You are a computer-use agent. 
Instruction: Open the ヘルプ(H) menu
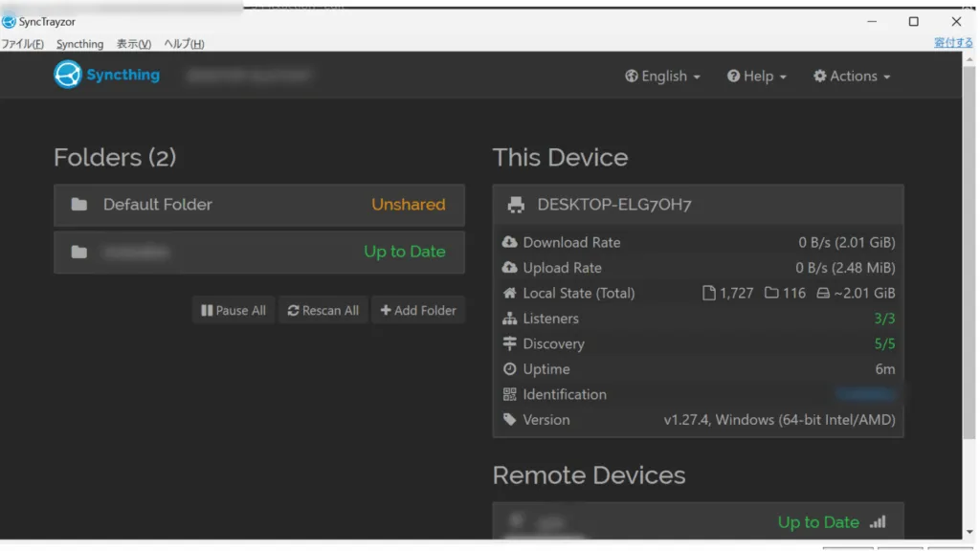tap(184, 44)
